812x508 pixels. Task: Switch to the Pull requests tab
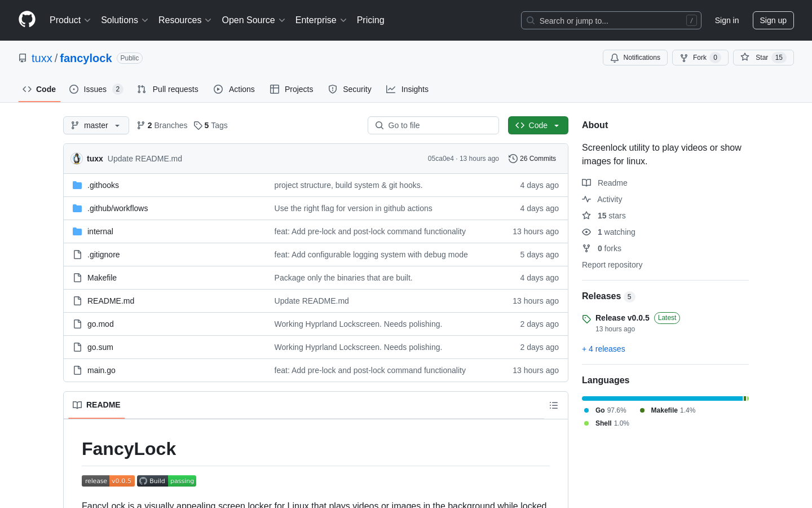tap(168, 89)
